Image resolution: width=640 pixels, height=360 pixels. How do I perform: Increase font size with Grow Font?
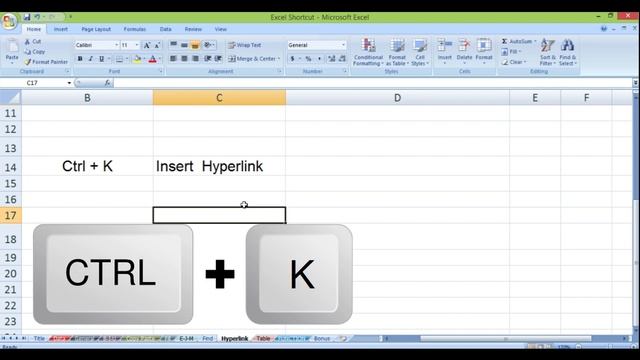click(147, 45)
